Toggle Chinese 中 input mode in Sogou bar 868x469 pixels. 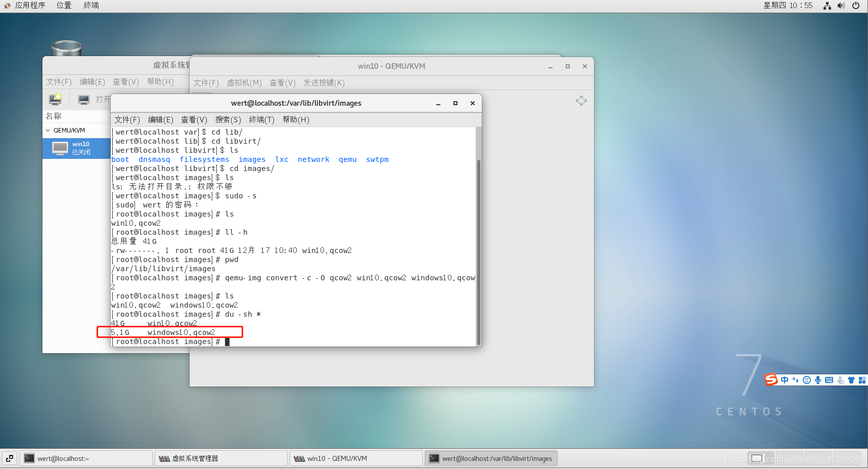(785, 380)
